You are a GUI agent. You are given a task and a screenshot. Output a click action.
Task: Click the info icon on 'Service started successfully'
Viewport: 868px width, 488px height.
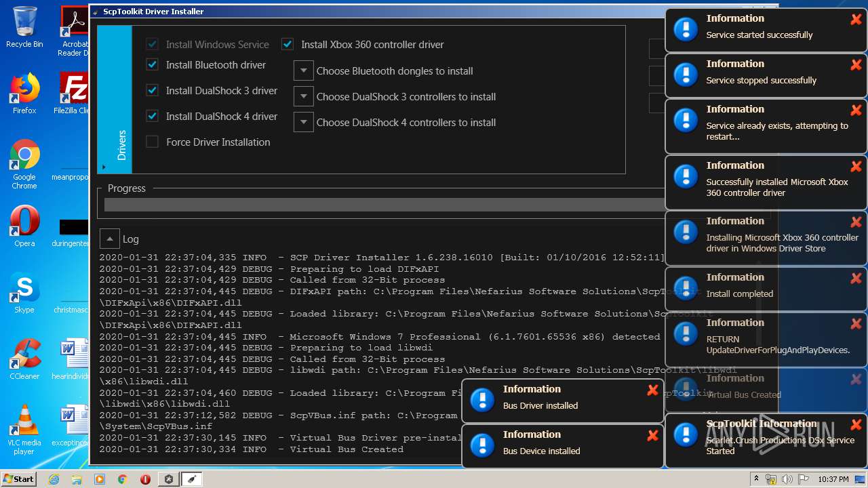686,29
